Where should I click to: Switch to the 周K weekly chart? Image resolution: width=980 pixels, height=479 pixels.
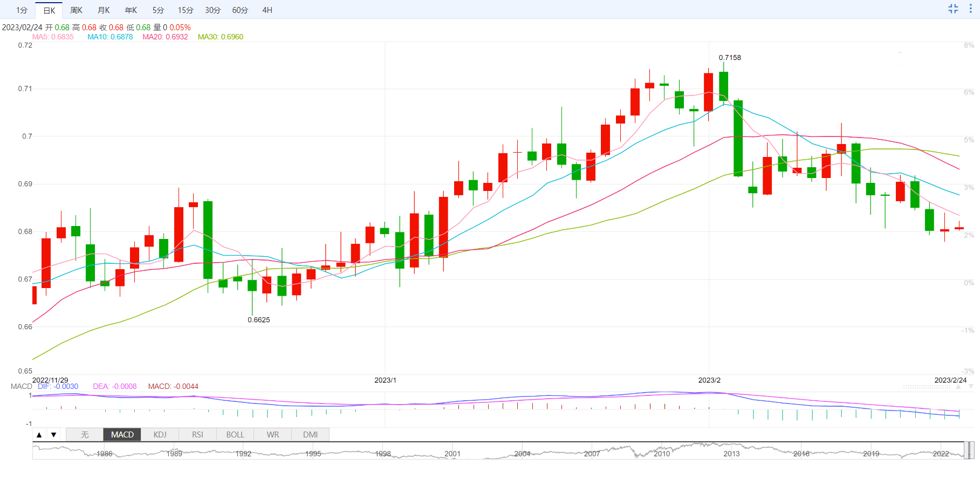coord(77,10)
